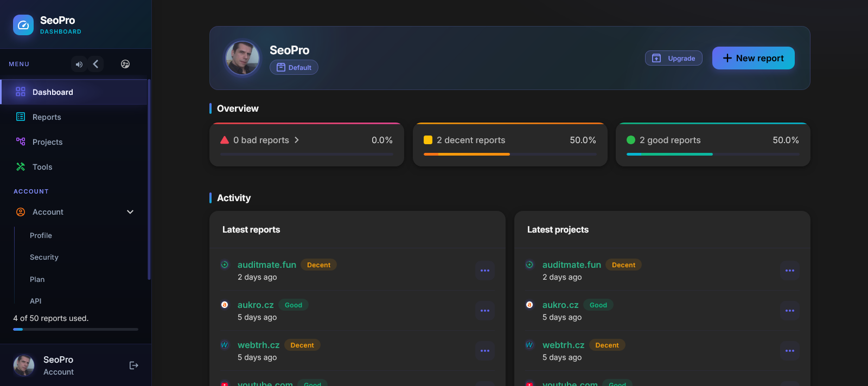Open the Reports menu item
Image resolution: width=868 pixels, height=386 pixels.
(x=74, y=117)
